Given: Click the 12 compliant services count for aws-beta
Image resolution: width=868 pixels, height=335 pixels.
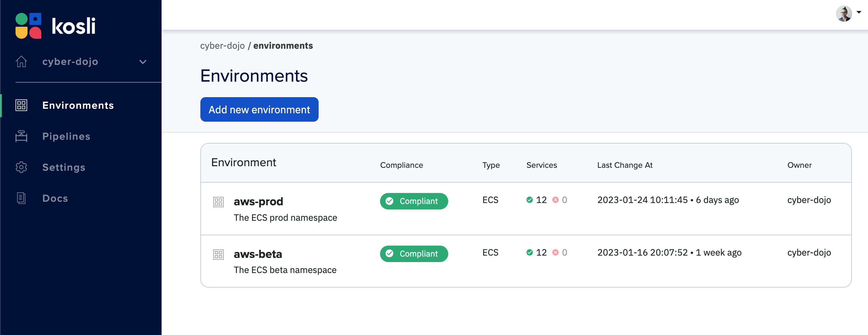Looking at the screenshot, I should pos(541,252).
